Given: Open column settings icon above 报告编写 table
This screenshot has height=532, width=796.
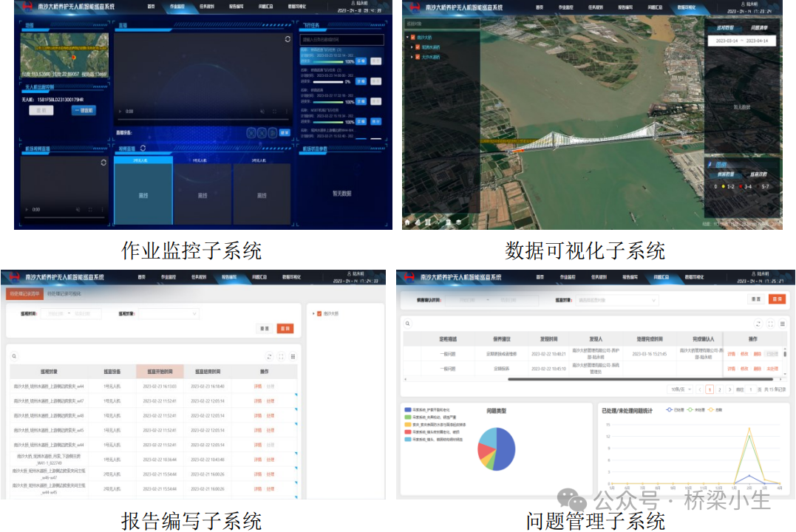Looking at the screenshot, I should coord(293,356).
